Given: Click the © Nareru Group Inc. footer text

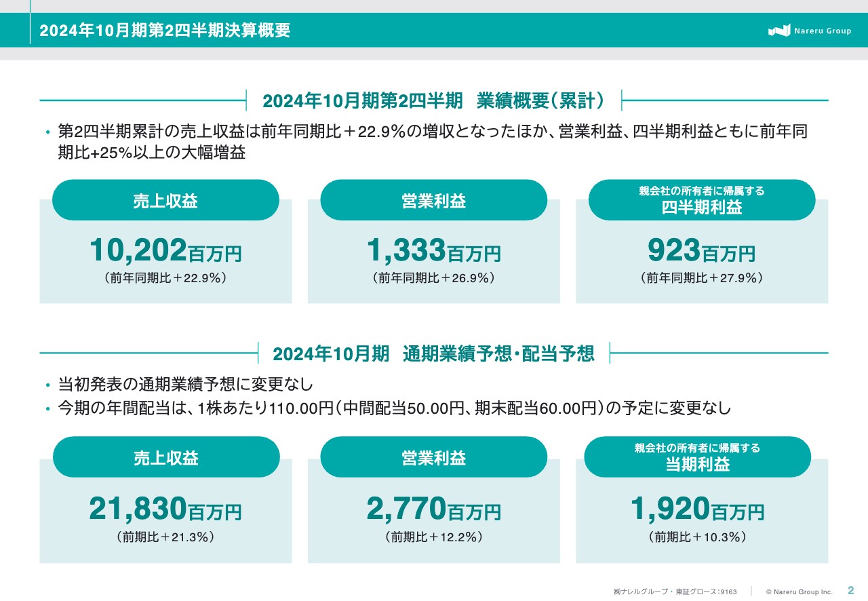Looking at the screenshot, I should pos(799,592).
